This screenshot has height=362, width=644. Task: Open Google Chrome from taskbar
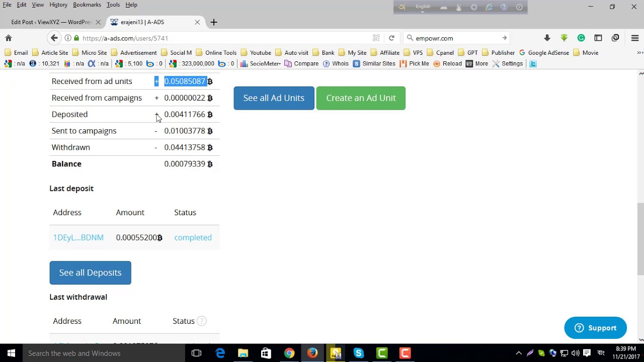tap(289, 353)
